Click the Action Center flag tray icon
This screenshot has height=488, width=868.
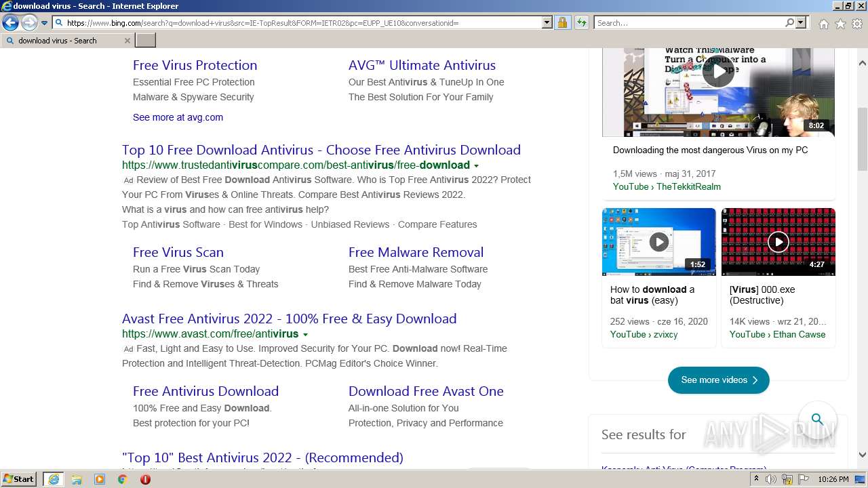(804, 479)
